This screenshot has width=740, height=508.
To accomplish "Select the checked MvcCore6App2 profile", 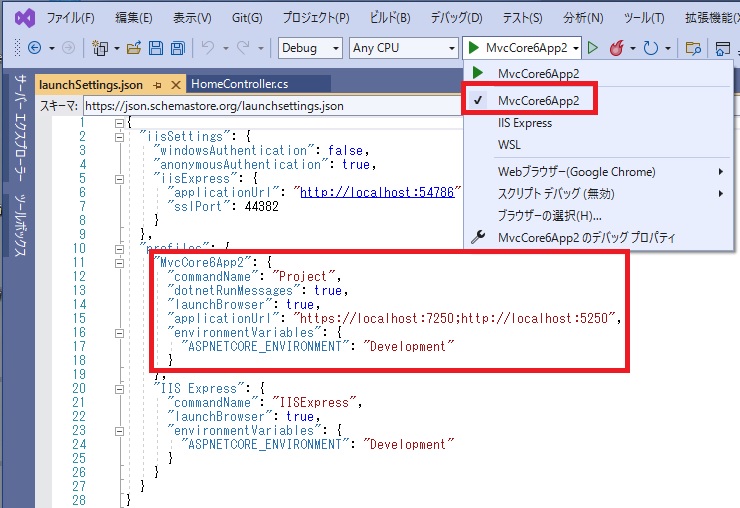I will [x=538, y=101].
